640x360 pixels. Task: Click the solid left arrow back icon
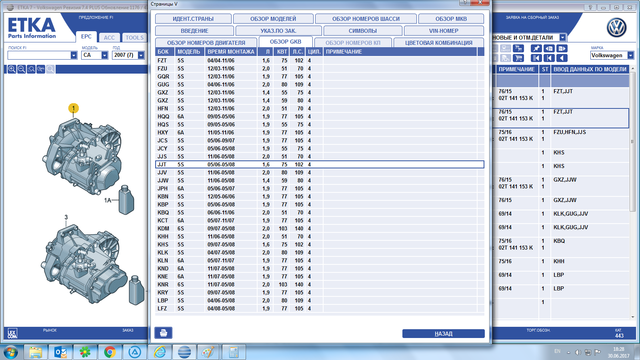coord(562,58)
